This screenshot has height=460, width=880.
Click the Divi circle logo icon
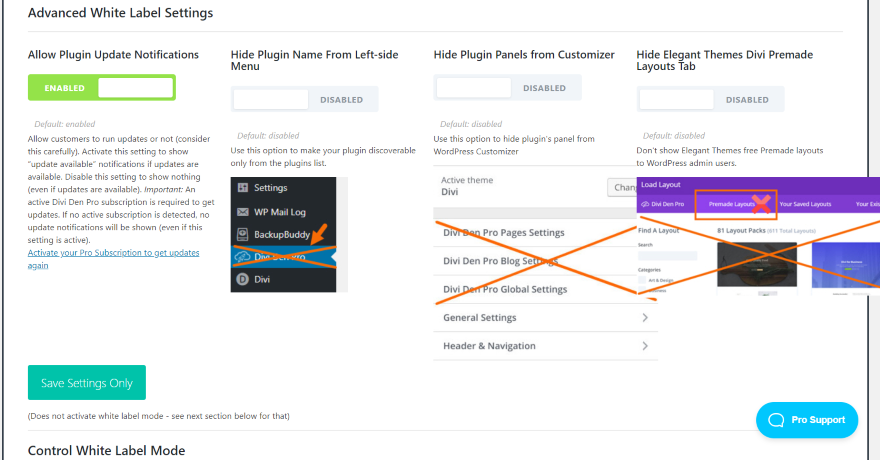tap(243, 281)
